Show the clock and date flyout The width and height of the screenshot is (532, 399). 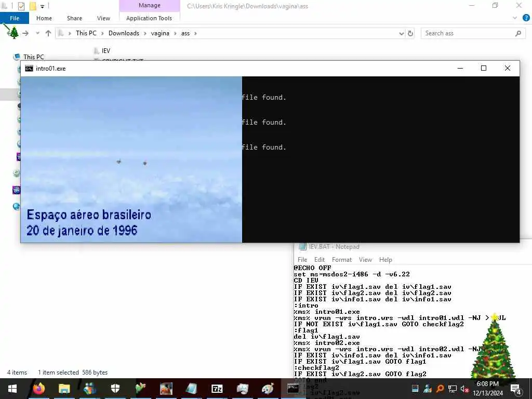coord(487,389)
